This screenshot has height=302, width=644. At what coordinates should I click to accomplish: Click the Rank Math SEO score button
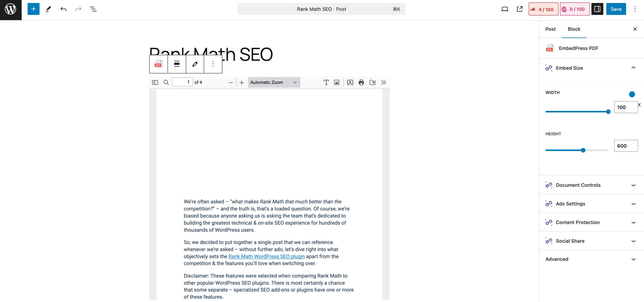click(543, 9)
